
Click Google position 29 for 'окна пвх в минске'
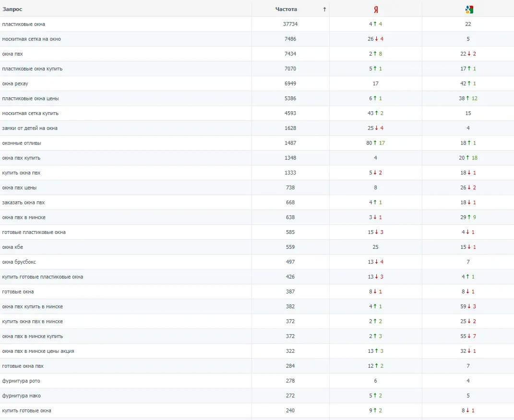click(463, 217)
